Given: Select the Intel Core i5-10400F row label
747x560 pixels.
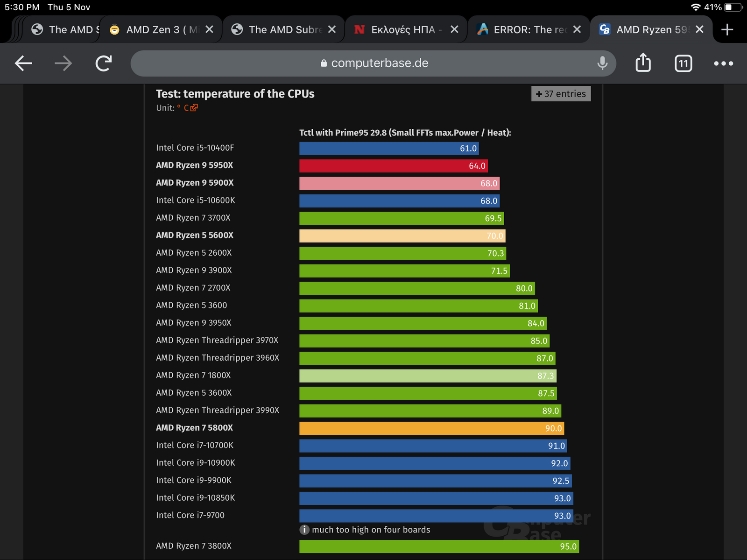Looking at the screenshot, I should click(195, 148).
